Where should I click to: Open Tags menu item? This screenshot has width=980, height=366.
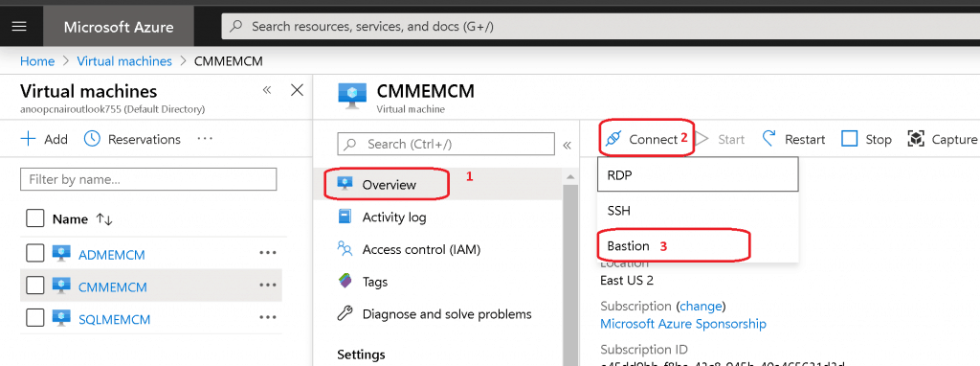click(x=375, y=282)
